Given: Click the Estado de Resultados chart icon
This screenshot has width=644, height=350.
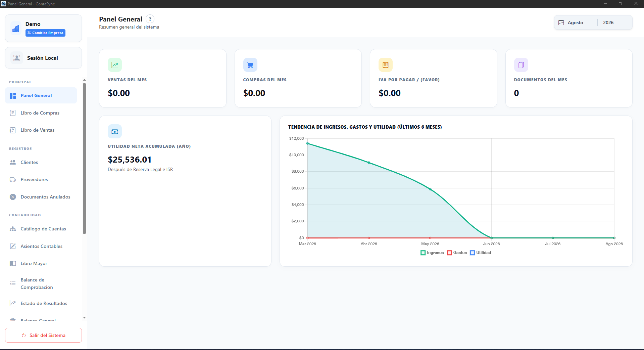Looking at the screenshot, I should pyautogui.click(x=13, y=303).
